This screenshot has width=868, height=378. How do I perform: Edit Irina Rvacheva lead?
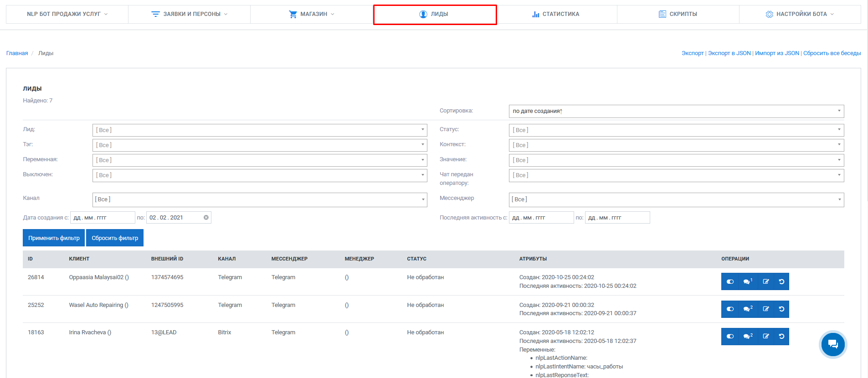(765, 336)
